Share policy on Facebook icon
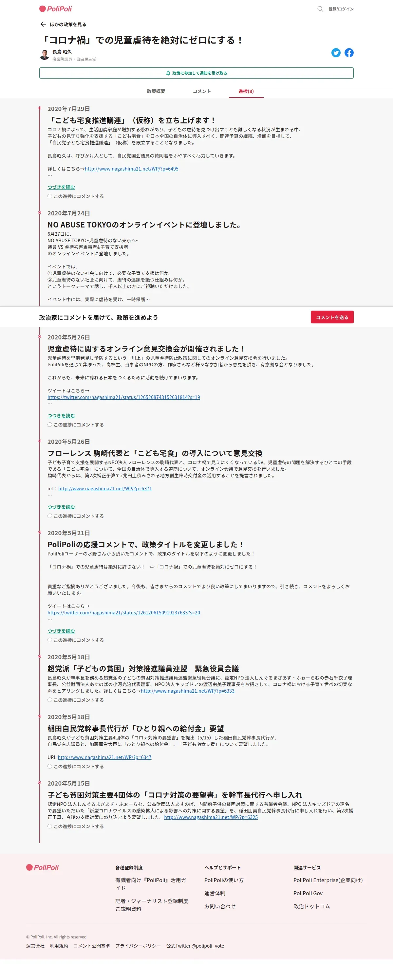Viewport: 393px width, 980px height. (x=349, y=53)
